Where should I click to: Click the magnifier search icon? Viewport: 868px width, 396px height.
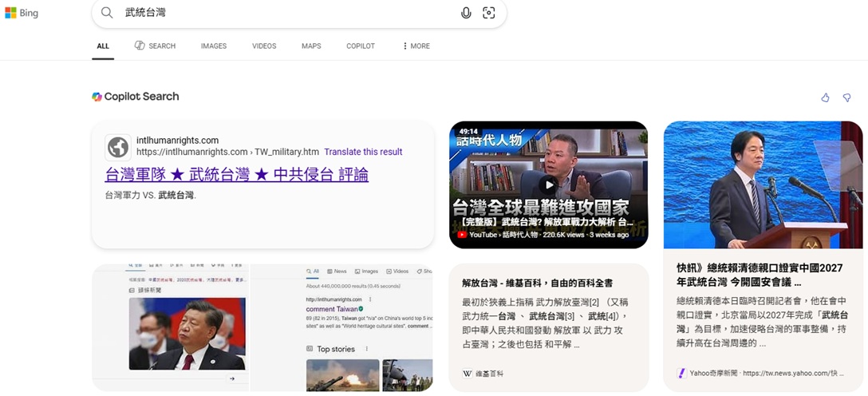(107, 13)
